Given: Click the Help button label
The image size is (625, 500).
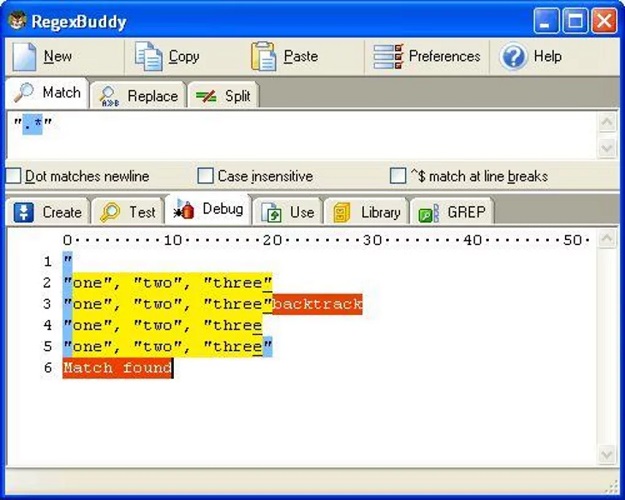Looking at the screenshot, I should 548,56.
